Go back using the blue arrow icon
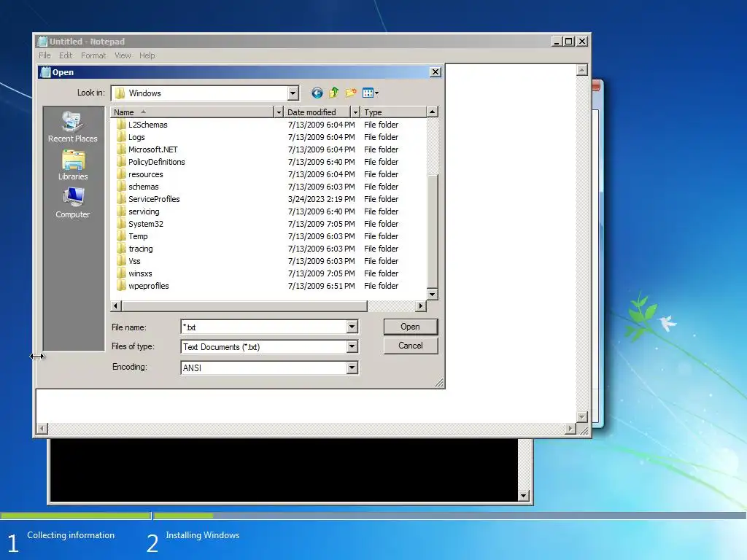The image size is (747, 560). click(317, 93)
